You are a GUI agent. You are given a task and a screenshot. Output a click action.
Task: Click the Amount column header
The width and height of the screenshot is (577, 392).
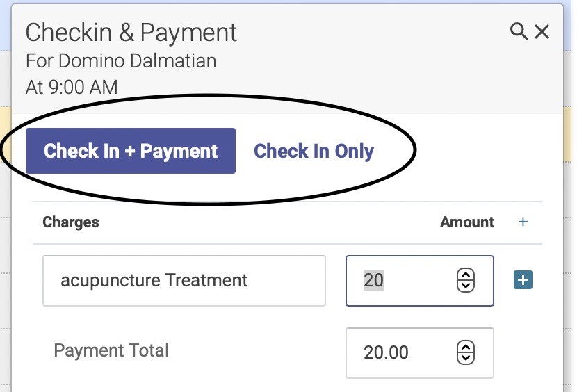tap(467, 222)
